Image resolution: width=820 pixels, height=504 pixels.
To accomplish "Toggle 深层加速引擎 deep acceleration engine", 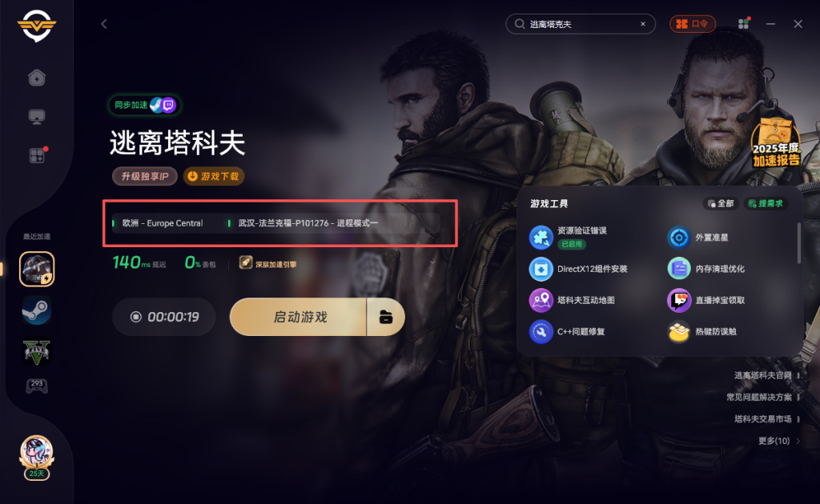I will (267, 263).
